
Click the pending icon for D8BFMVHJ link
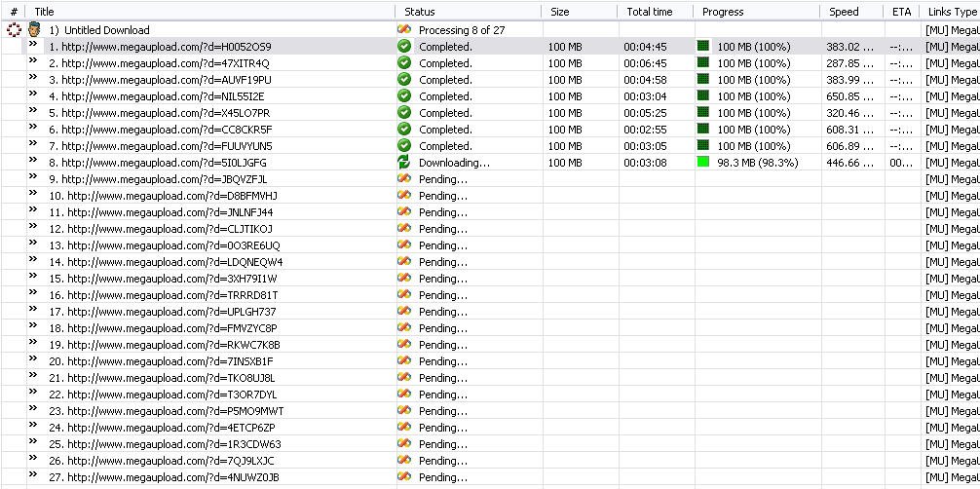click(404, 195)
